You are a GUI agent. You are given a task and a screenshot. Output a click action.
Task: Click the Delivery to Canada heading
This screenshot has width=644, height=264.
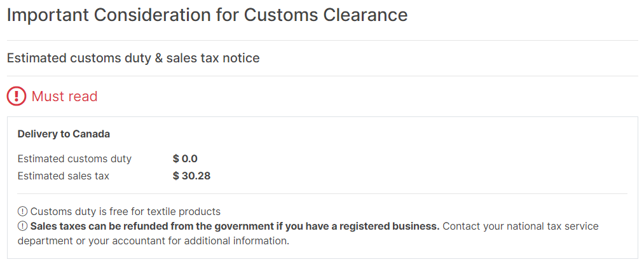(x=64, y=134)
